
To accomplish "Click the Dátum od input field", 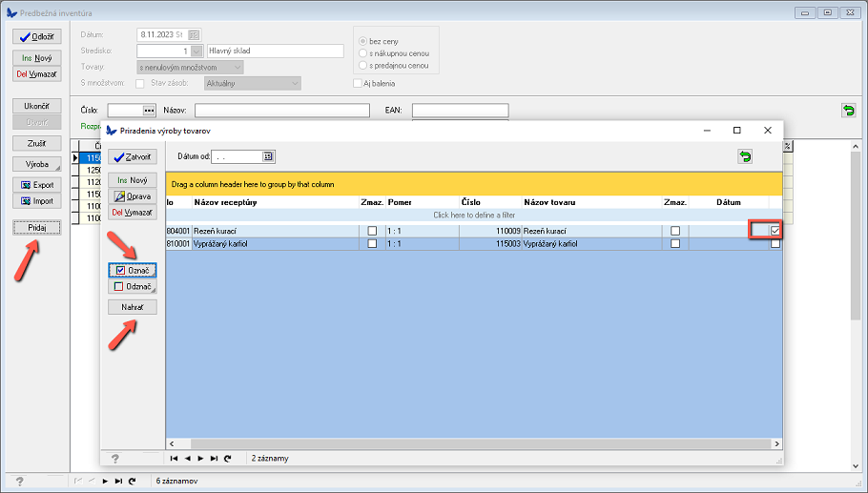I will coord(237,157).
